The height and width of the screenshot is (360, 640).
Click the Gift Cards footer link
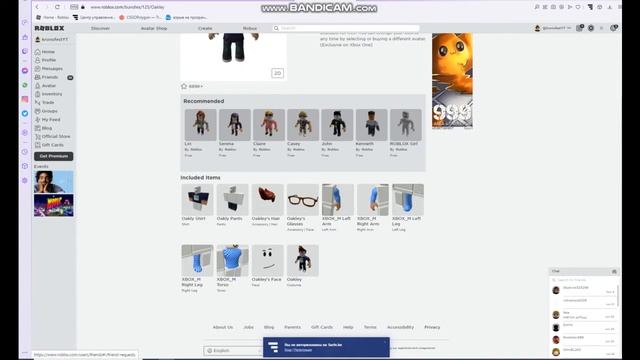pos(322,327)
